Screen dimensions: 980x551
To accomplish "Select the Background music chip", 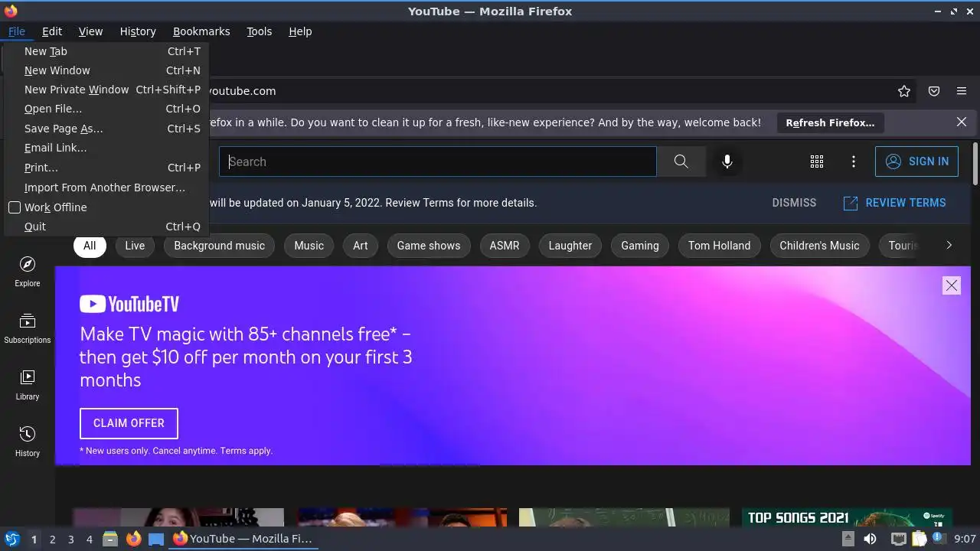I will click(x=219, y=246).
